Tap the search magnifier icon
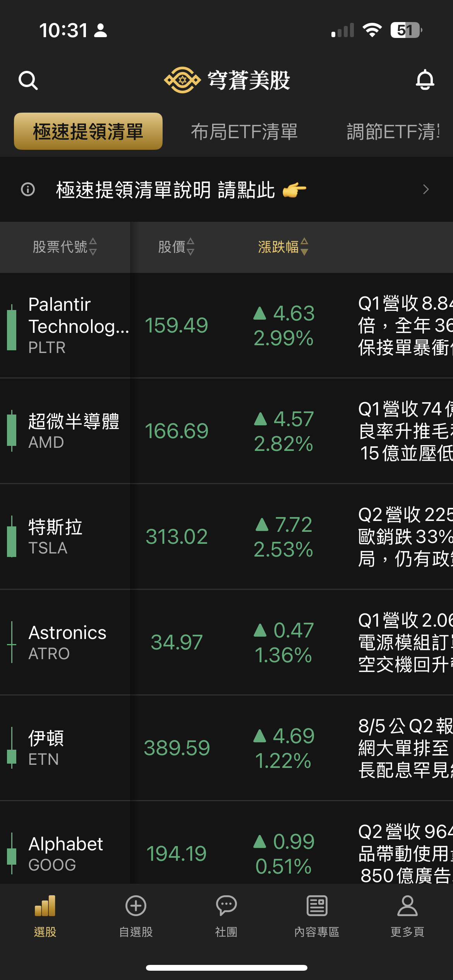Image resolution: width=453 pixels, height=980 pixels. click(x=28, y=81)
